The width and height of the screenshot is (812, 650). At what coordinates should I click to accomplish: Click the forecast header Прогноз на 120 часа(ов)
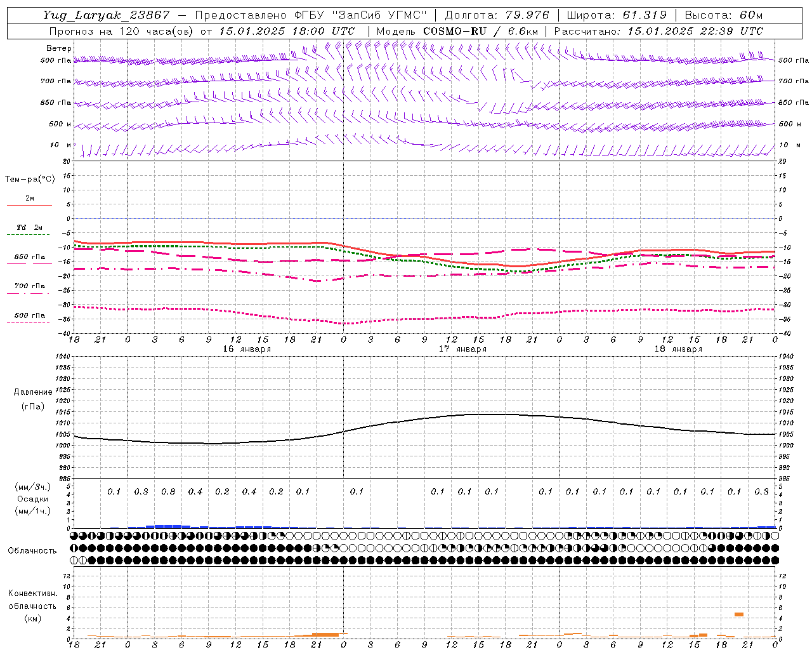tap(121, 31)
